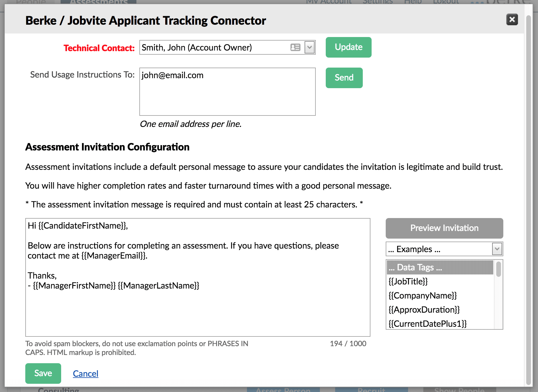The height and width of the screenshot is (392, 538).
Task: Click the Update button
Action: coord(348,47)
